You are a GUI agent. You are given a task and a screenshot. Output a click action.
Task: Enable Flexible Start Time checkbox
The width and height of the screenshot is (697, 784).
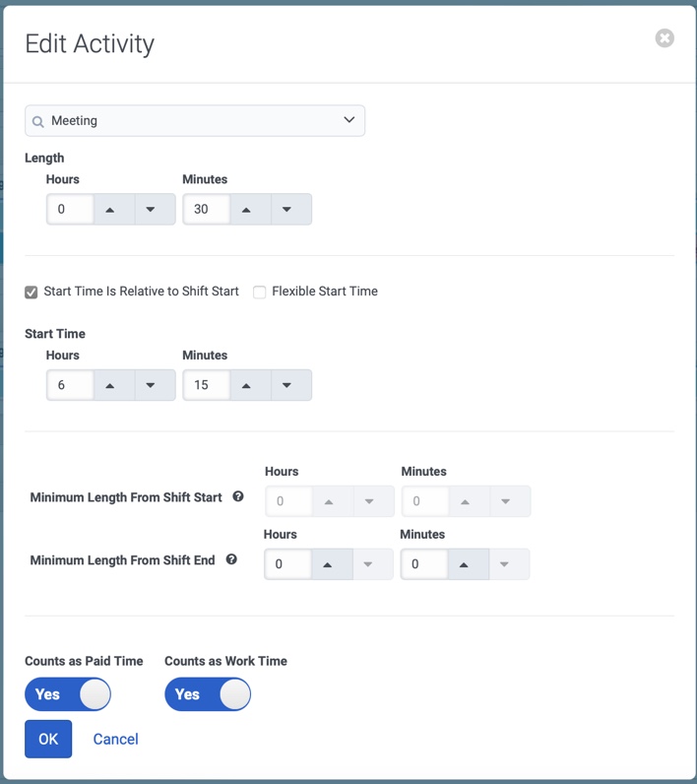(259, 292)
